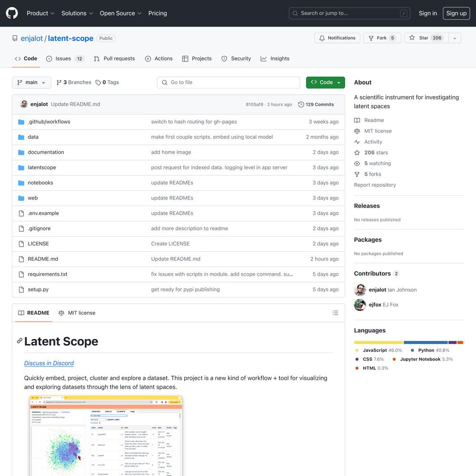The height and width of the screenshot is (476, 476).
Task: Select the MIT license tab in README panel
Action: [77, 313]
